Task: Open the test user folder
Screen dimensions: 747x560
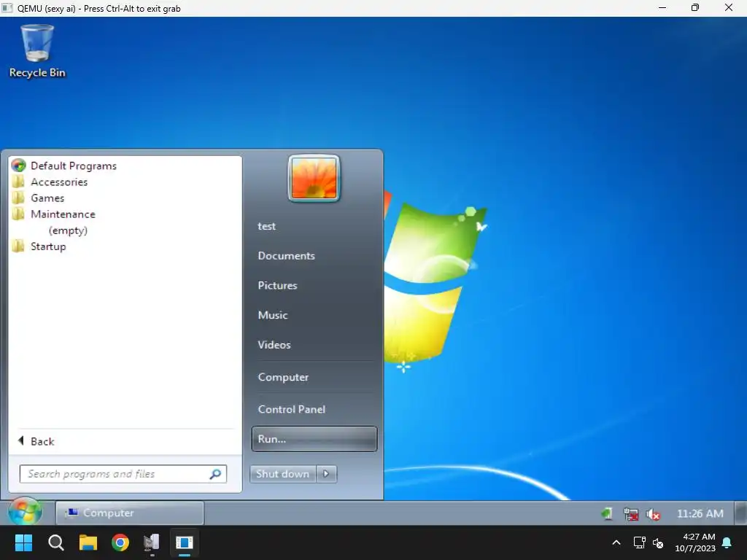Action: pyautogui.click(x=267, y=226)
